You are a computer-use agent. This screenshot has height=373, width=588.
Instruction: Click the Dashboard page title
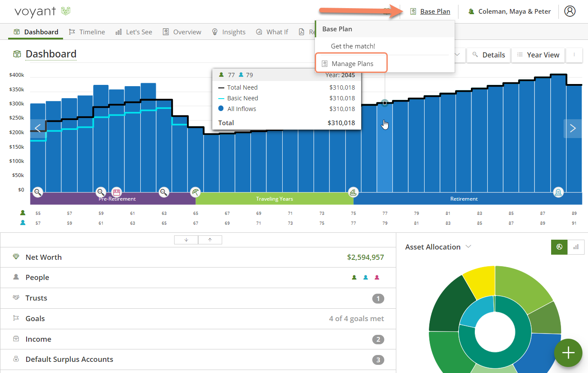(51, 54)
